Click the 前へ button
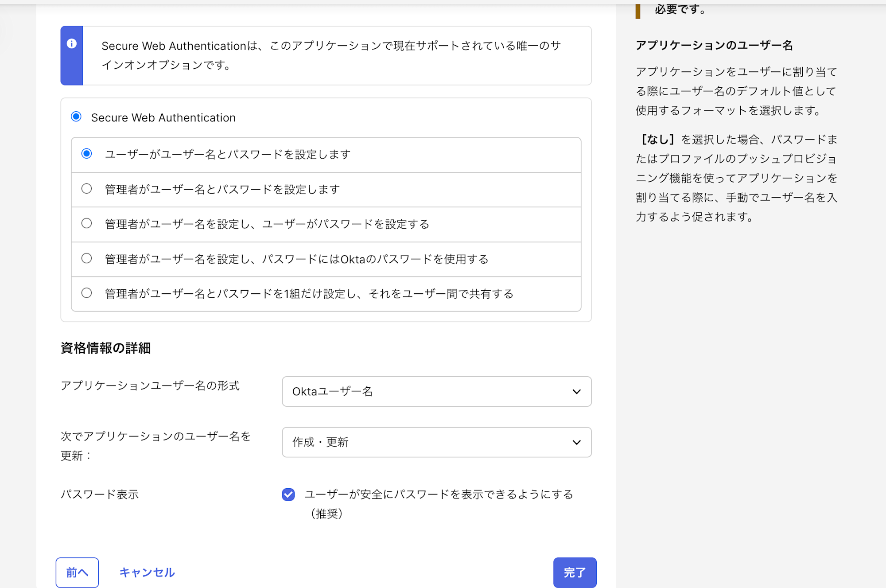 click(77, 572)
